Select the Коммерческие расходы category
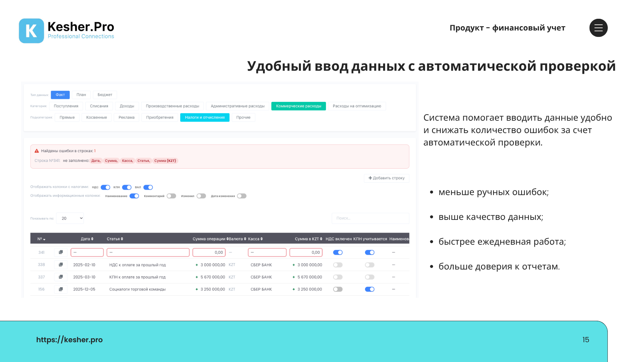Screen dimensions: 644x362 click(x=299, y=106)
